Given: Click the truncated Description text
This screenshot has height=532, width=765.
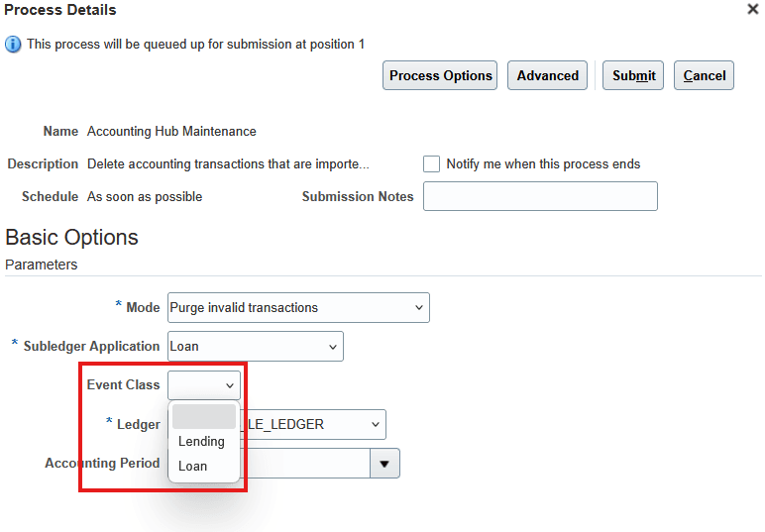Looking at the screenshot, I should [228, 164].
